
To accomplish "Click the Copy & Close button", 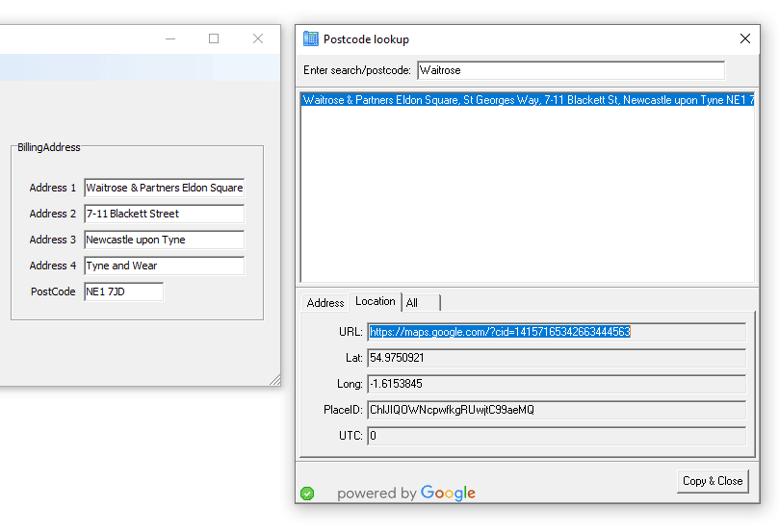I will pyautogui.click(x=713, y=481).
